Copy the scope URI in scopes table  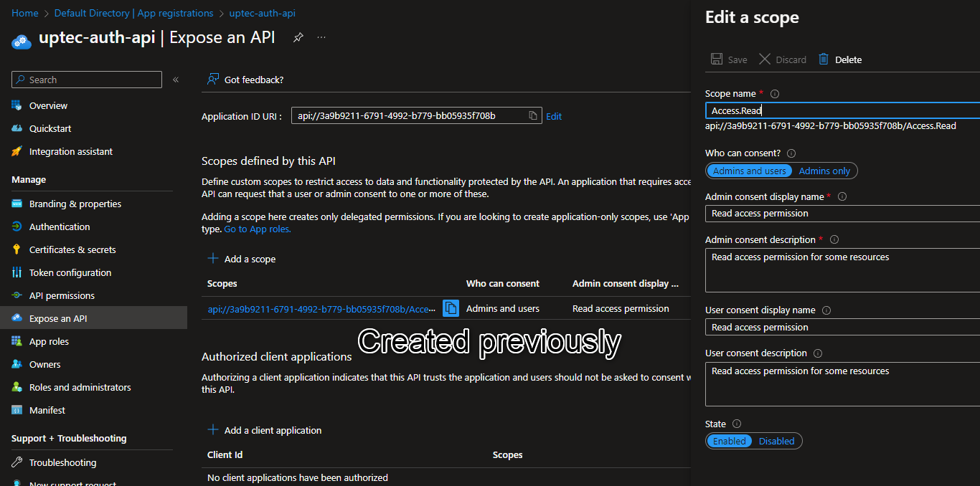(451, 308)
